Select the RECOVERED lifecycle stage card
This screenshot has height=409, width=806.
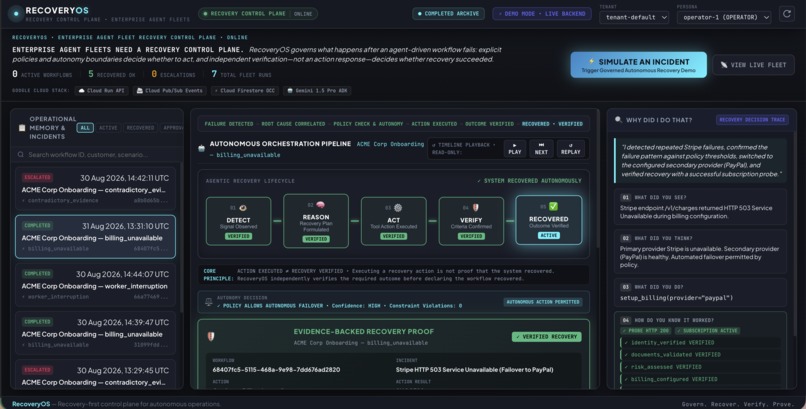coord(548,220)
